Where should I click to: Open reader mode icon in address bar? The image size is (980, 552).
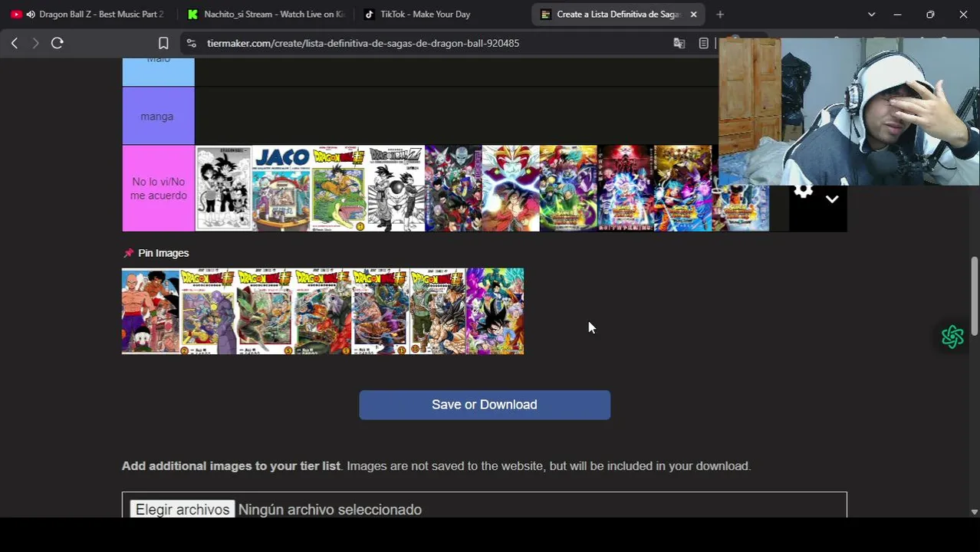[703, 43]
